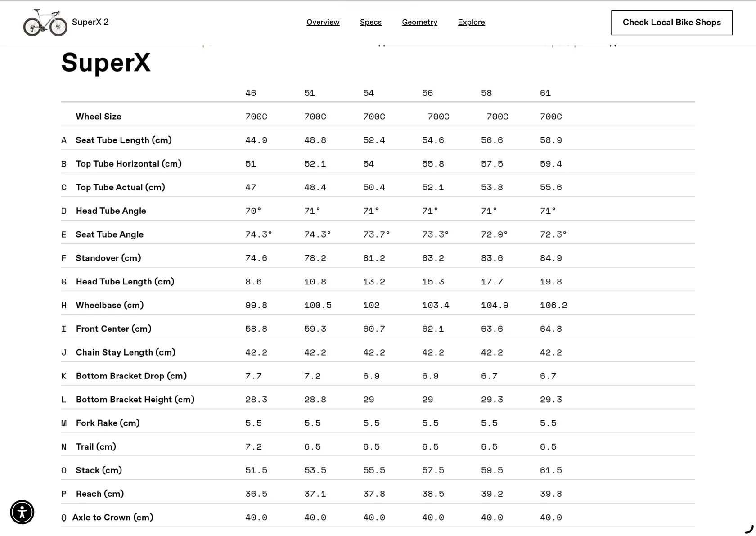The height and width of the screenshot is (536, 756).
Task: Open the Geometry nav link
Action: coord(419,22)
